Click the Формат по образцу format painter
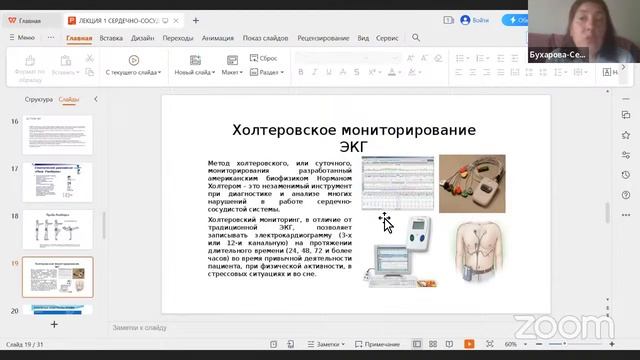The width and height of the screenshot is (640, 360). 30,69
